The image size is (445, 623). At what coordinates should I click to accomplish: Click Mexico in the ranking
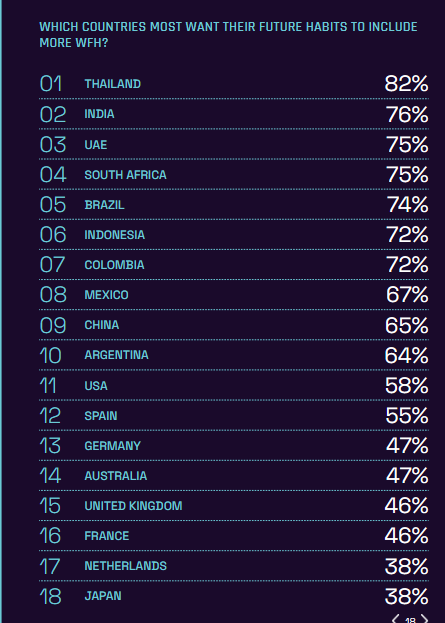106,295
